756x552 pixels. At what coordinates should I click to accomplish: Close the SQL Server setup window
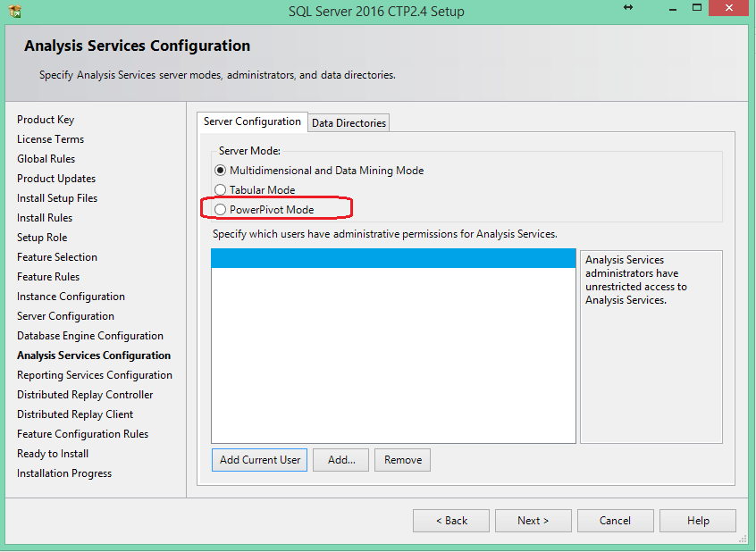[x=729, y=8]
